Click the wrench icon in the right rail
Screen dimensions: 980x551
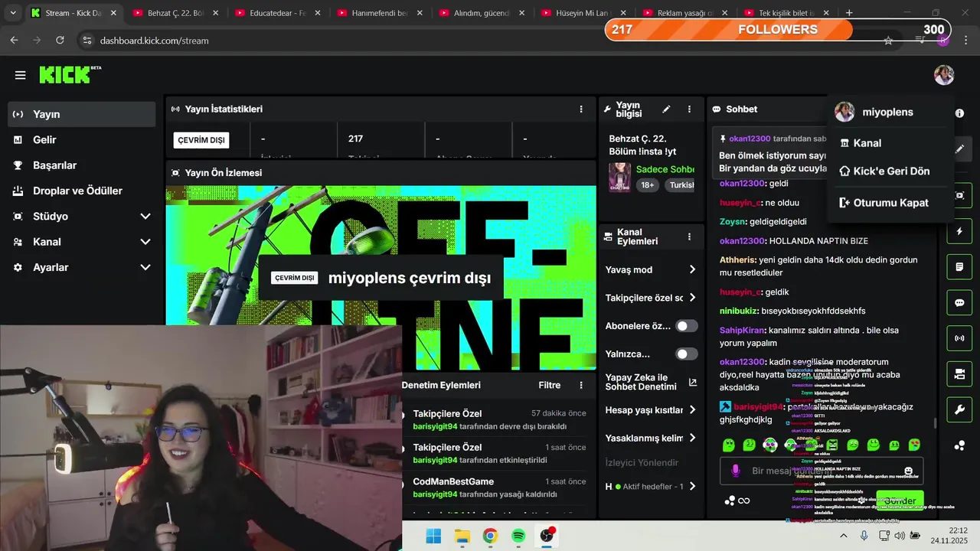[x=959, y=410]
